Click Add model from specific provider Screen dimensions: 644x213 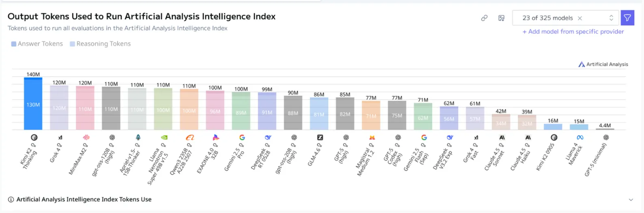coord(573,32)
